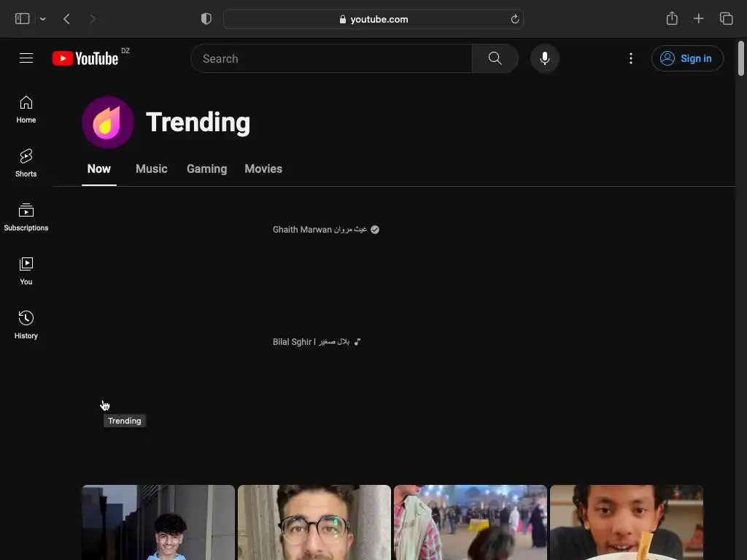The image size is (747, 560).
Task: Open Safari privacy report shield
Action: [206, 19]
